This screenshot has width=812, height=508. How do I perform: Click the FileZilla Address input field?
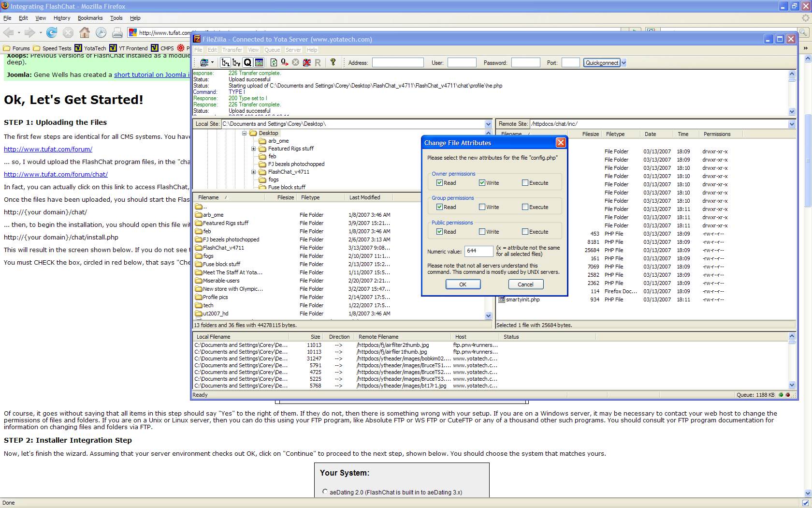pyautogui.click(x=397, y=62)
